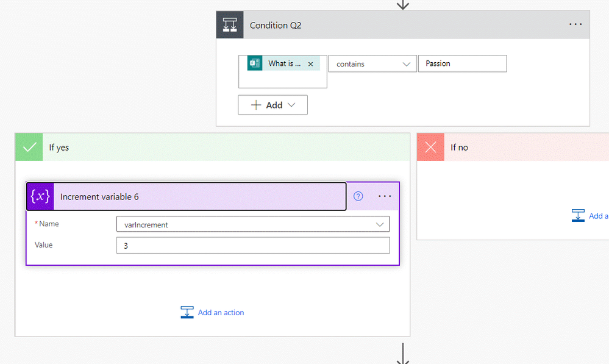Open the Name dropdown showing varIncrement
Image resolution: width=609 pixels, height=364 pixels.
point(253,224)
